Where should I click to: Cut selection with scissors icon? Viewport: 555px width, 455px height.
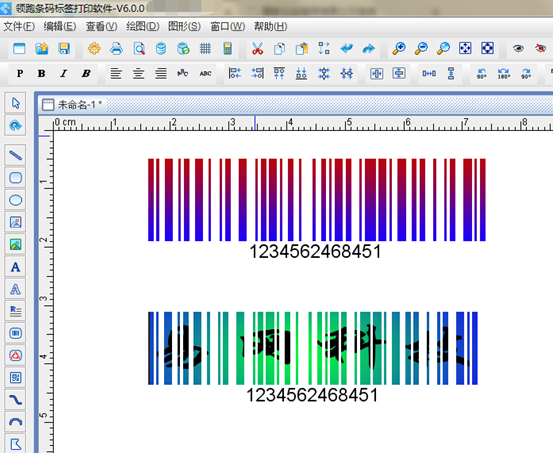[257, 48]
